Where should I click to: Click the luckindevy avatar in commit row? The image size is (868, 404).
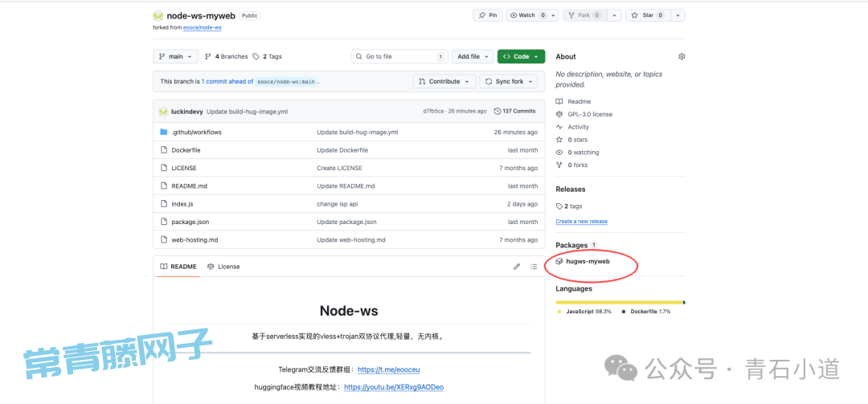pos(163,112)
